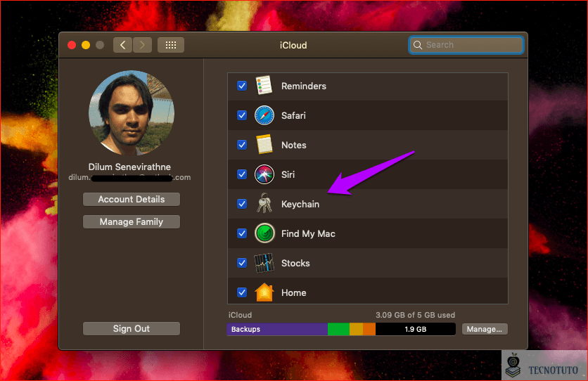
Task: Click the orange storage bar segment
Action: click(369, 329)
